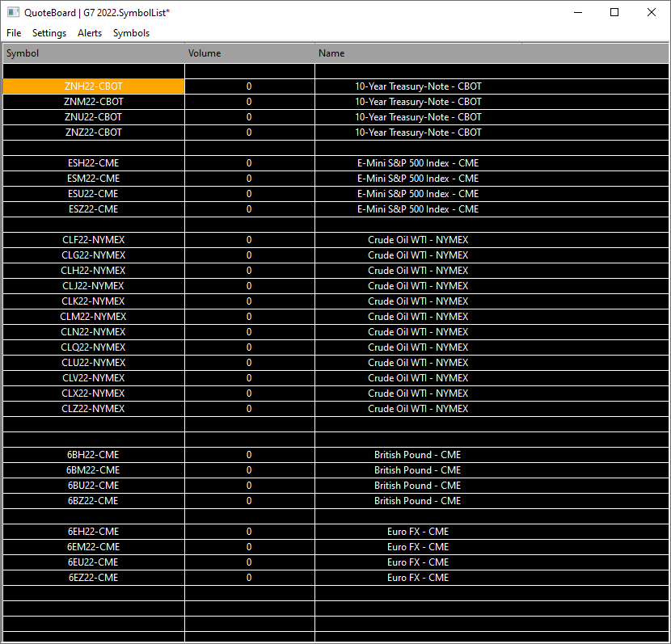The image size is (671, 644).
Task: Click the Crude Oil WTI name for CLX22
Action: click(418, 394)
